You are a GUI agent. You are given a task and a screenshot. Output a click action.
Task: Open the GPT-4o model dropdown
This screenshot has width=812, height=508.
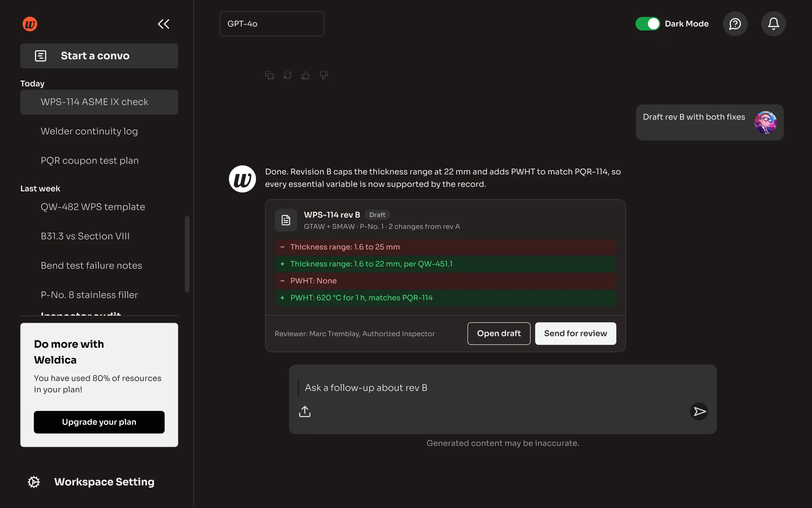tap(272, 24)
